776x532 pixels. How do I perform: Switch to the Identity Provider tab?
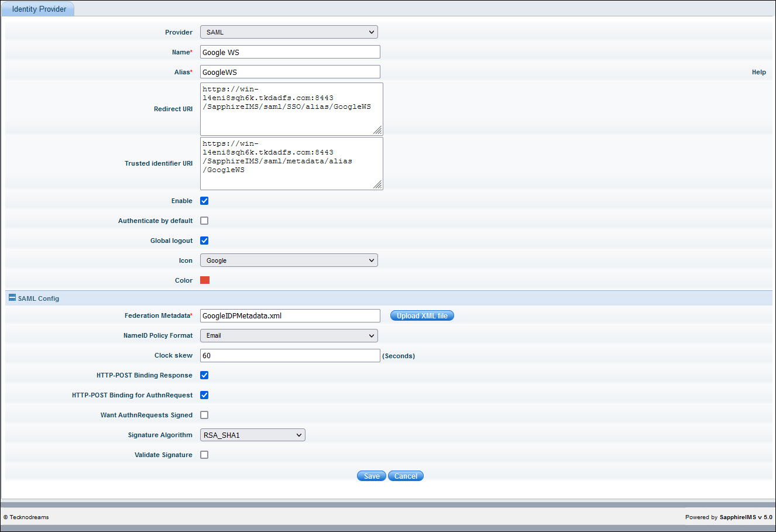38,9
